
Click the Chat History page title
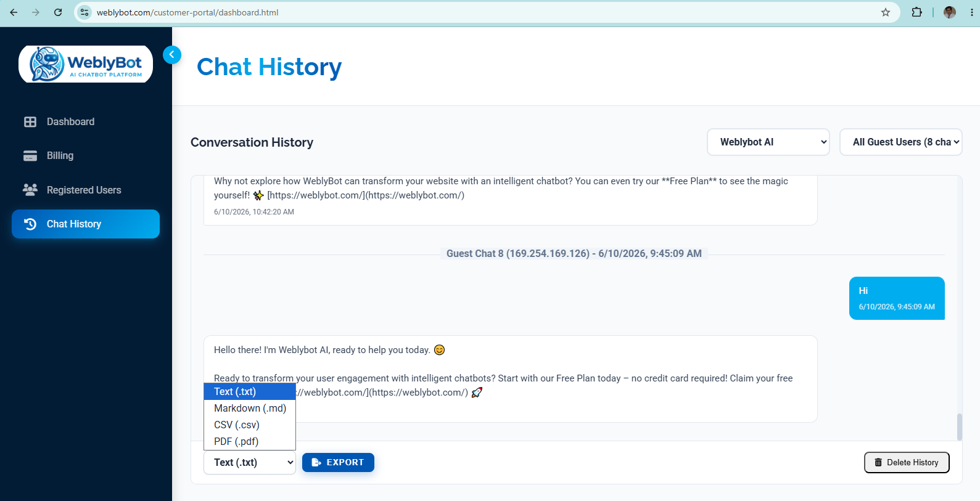(269, 67)
